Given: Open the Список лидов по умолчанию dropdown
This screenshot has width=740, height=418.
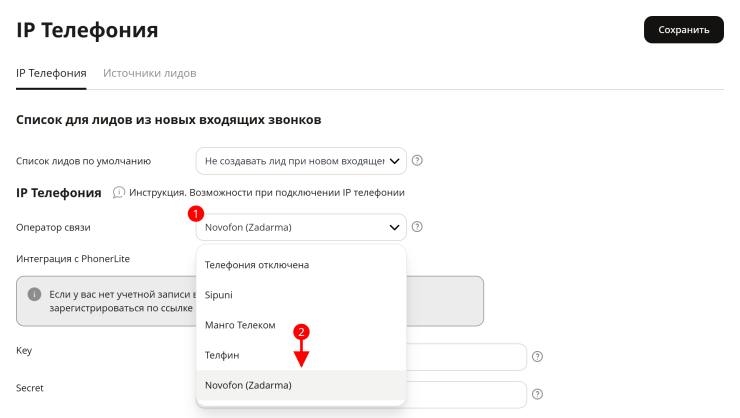Looking at the screenshot, I should point(301,161).
